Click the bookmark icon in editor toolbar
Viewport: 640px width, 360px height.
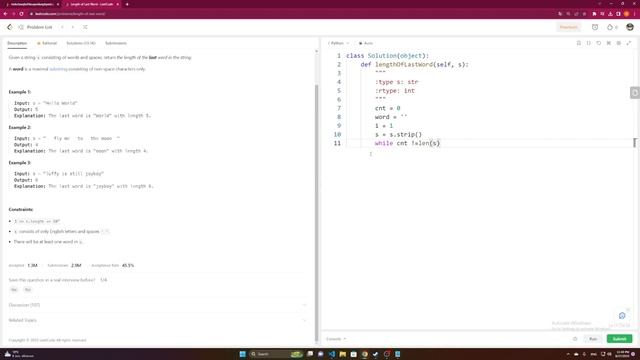tap(578, 43)
